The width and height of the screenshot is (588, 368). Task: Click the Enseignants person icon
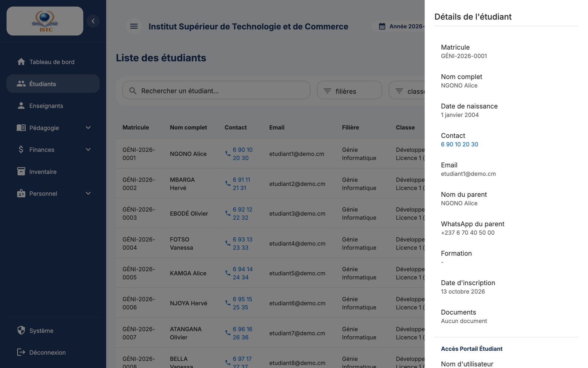pyautogui.click(x=21, y=106)
